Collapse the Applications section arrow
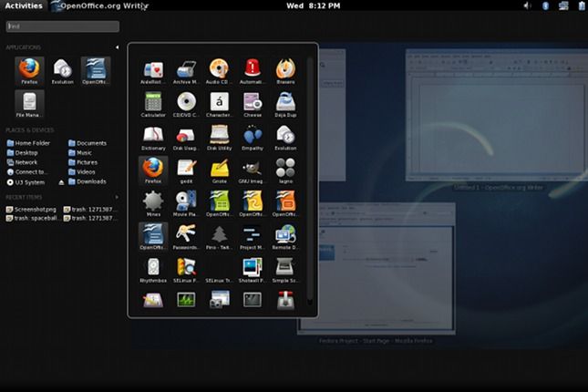The width and height of the screenshot is (588, 392). (117, 47)
